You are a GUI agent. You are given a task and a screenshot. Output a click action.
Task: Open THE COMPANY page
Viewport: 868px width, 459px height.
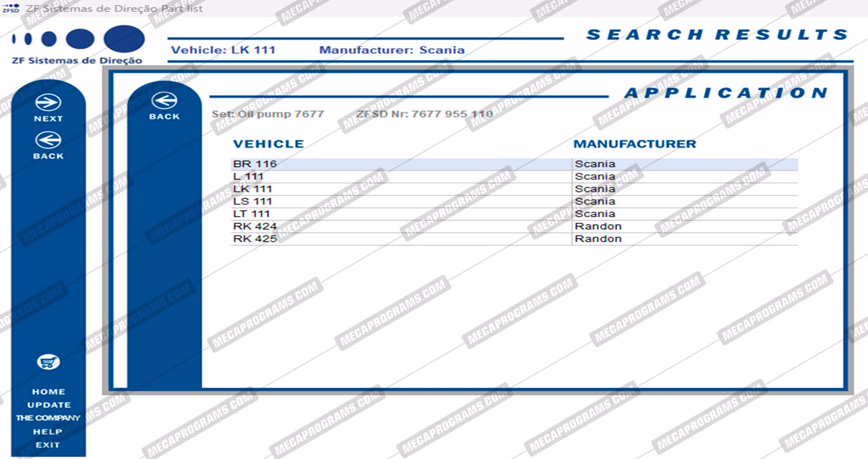click(x=48, y=418)
